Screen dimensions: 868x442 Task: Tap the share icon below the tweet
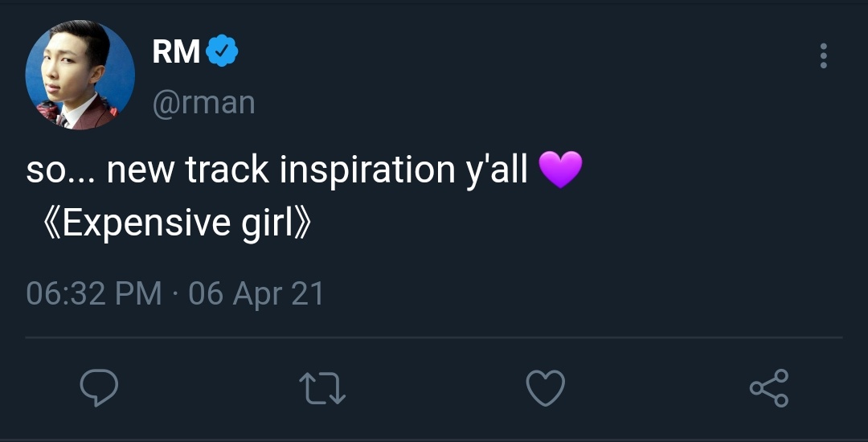(x=769, y=389)
